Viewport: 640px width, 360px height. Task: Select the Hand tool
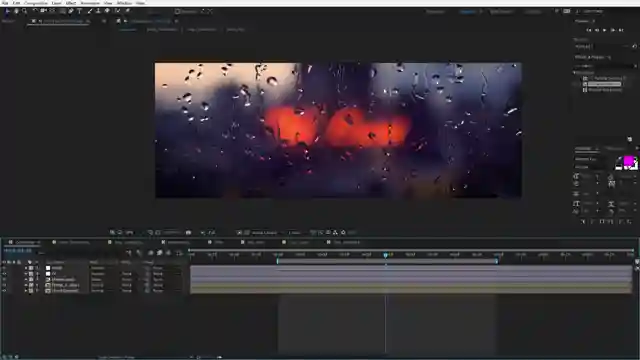(x=16, y=11)
